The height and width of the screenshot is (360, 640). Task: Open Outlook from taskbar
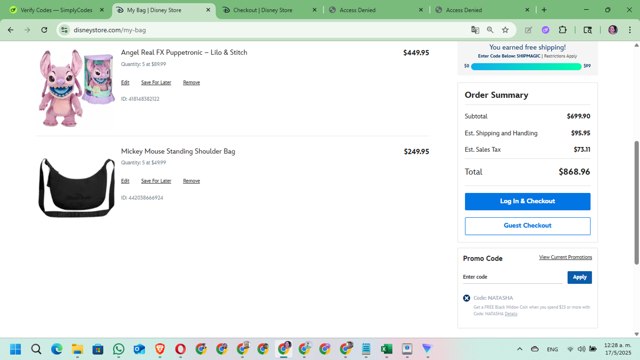click(x=139, y=349)
